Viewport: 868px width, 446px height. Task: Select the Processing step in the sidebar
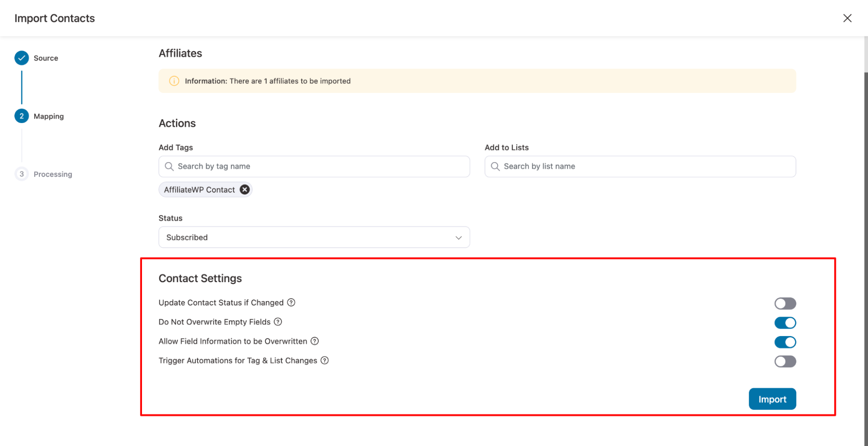[x=53, y=174]
